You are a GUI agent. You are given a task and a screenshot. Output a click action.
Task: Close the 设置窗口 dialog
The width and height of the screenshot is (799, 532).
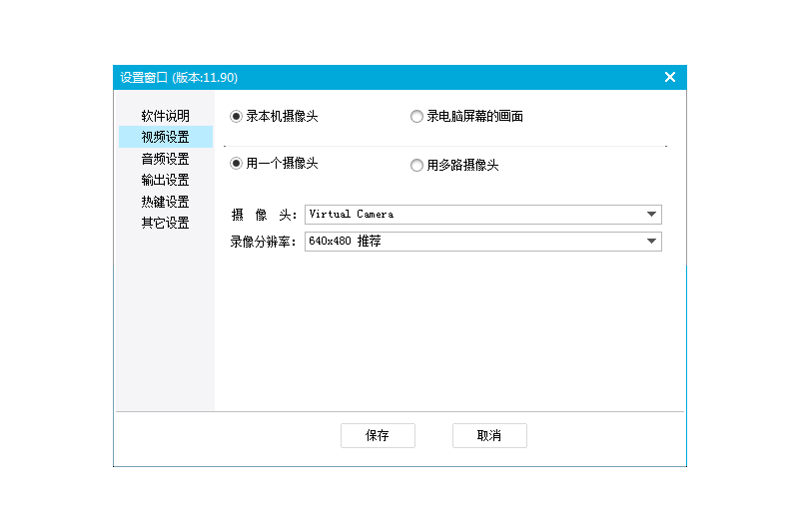670,77
